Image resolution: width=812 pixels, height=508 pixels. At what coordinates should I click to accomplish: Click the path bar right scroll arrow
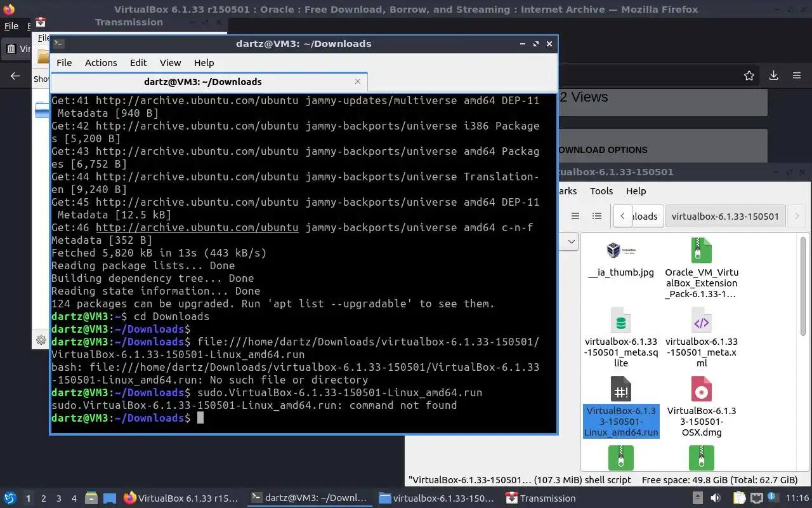[797, 216]
